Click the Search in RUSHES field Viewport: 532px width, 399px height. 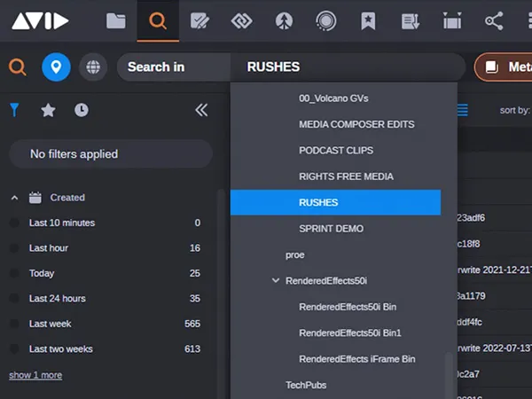(291, 66)
